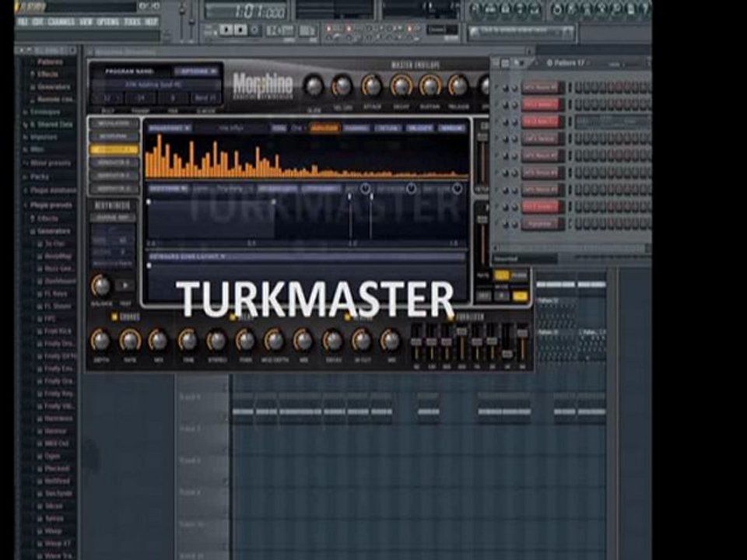Viewport: 747px width, 560px height.
Task: Click the Morphine program name field
Action: pyautogui.click(x=156, y=85)
